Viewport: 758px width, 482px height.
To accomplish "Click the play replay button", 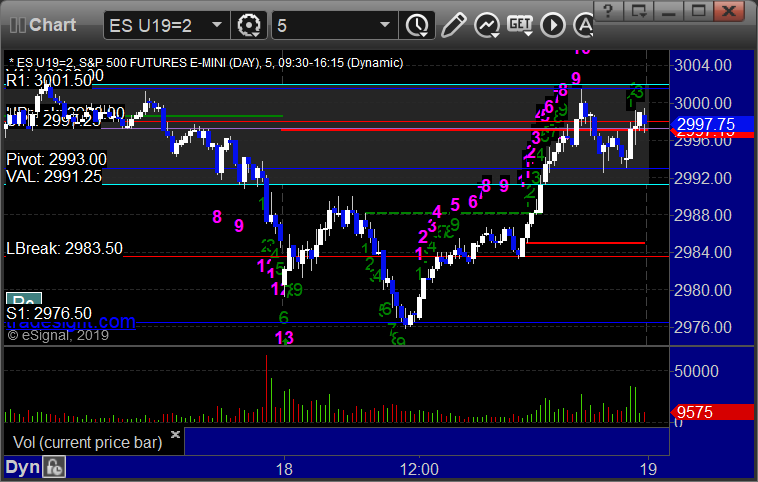I will [553, 25].
